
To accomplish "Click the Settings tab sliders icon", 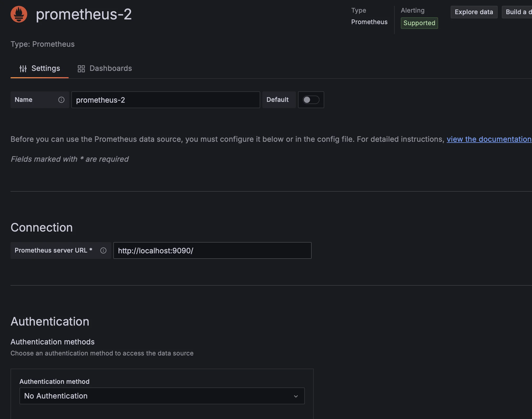I will [x=23, y=69].
